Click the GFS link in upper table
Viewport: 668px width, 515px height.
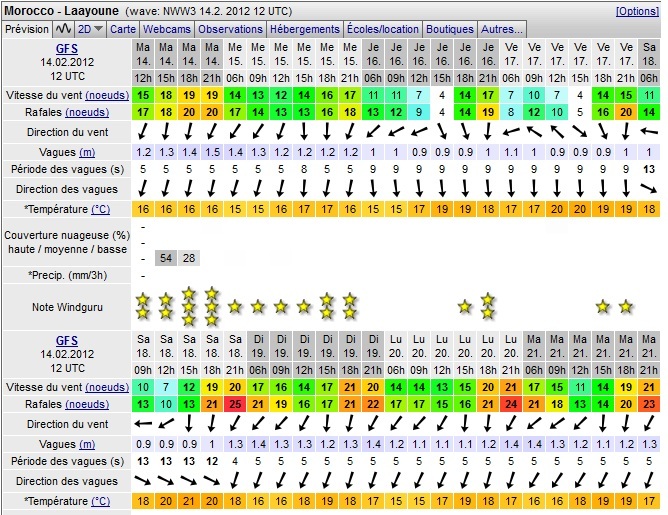click(x=67, y=49)
